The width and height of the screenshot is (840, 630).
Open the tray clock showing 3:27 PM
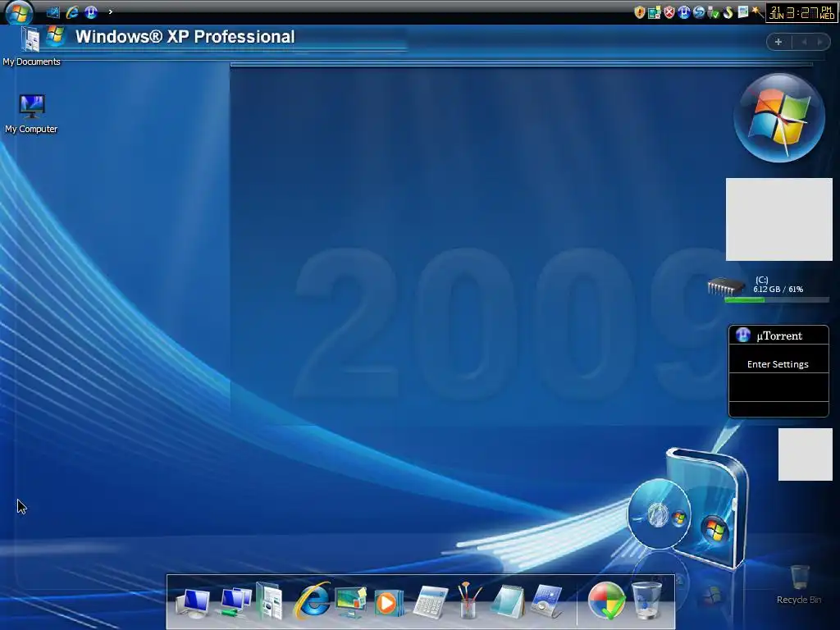(801, 13)
